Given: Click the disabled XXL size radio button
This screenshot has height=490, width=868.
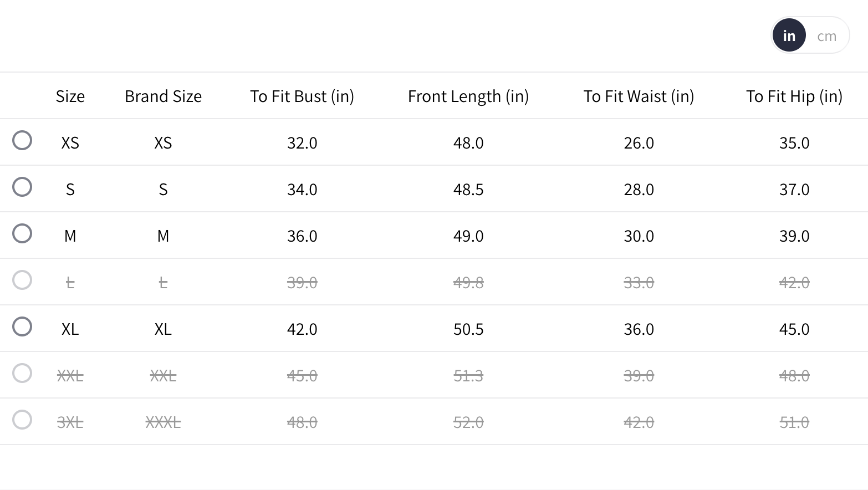Looking at the screenshot, I should 22,373.
